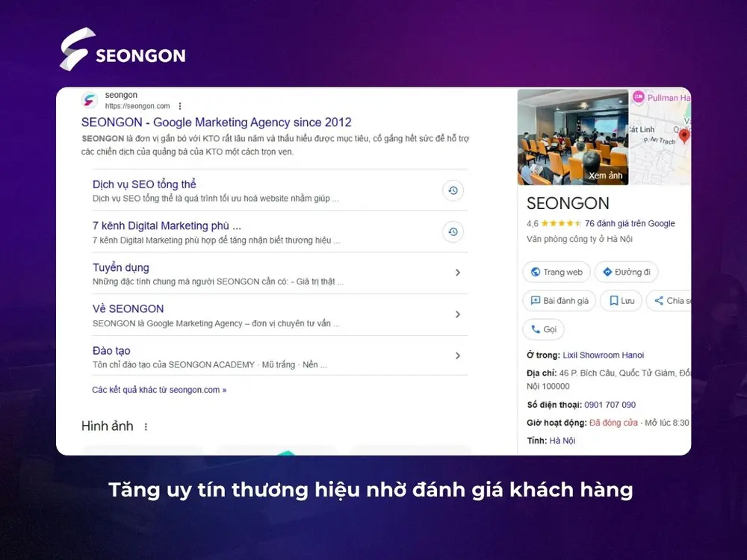Open Lixil Showroom Hanoi link
The height and width of the screenshot is (560, 747).
[603, 355]
